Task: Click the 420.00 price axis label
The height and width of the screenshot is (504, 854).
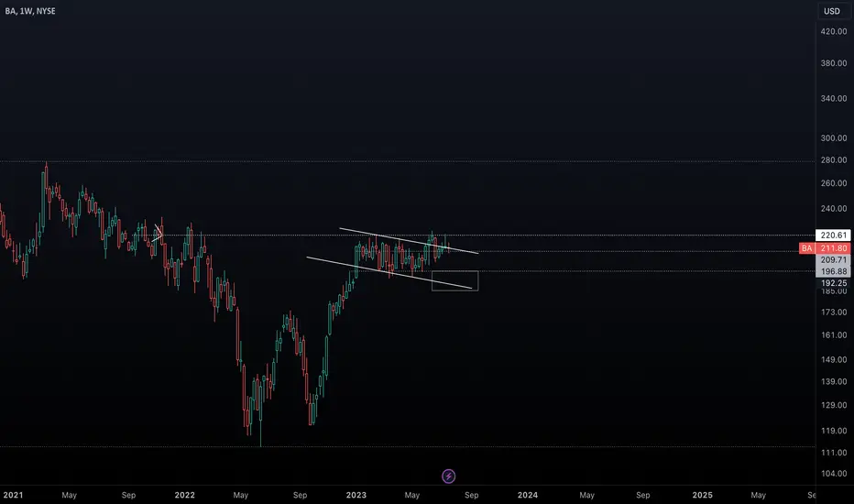Action: pyautogui.click(x=834, y=31)
